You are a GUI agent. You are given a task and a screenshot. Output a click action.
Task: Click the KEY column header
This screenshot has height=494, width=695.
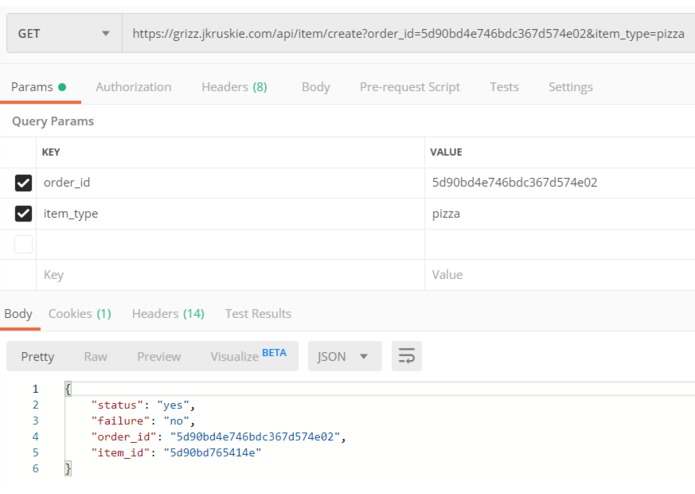[51, 152]
